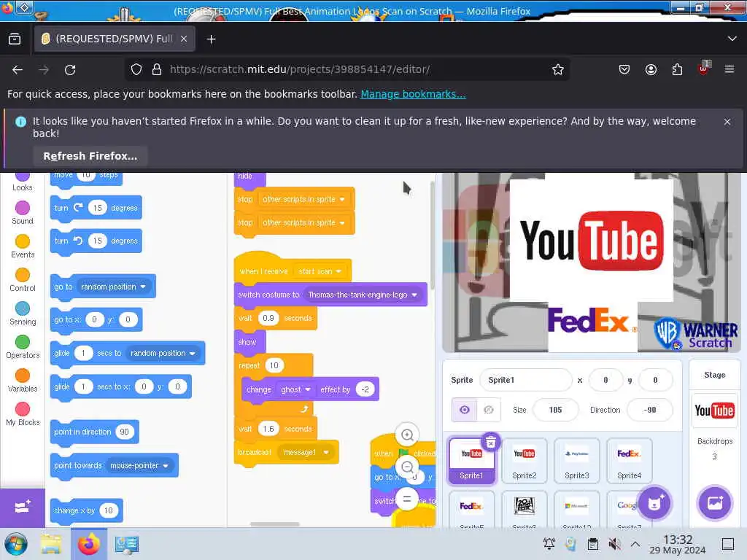Show sprite using eye icon
Viewport: 747px width, 560px height.
(464, 410)
